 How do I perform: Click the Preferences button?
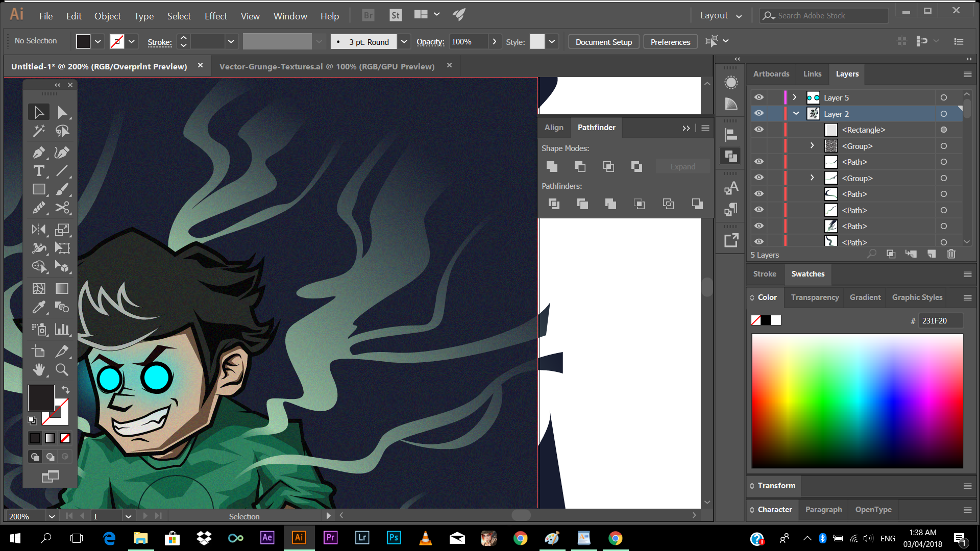670,42
